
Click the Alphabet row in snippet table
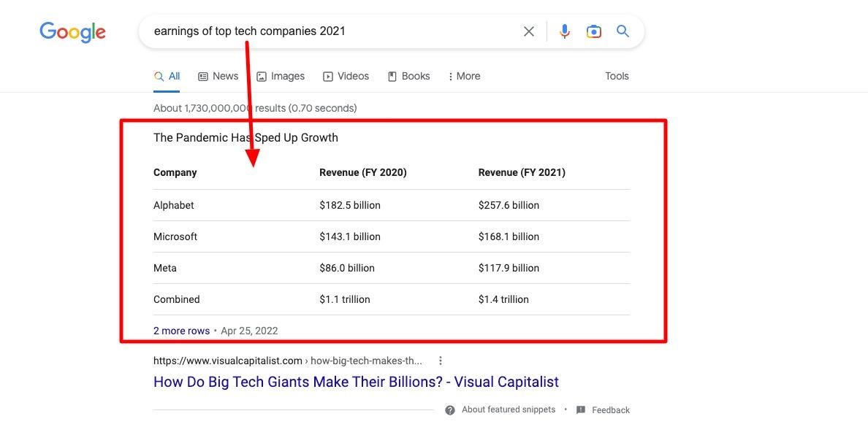[x=392, y=205]
